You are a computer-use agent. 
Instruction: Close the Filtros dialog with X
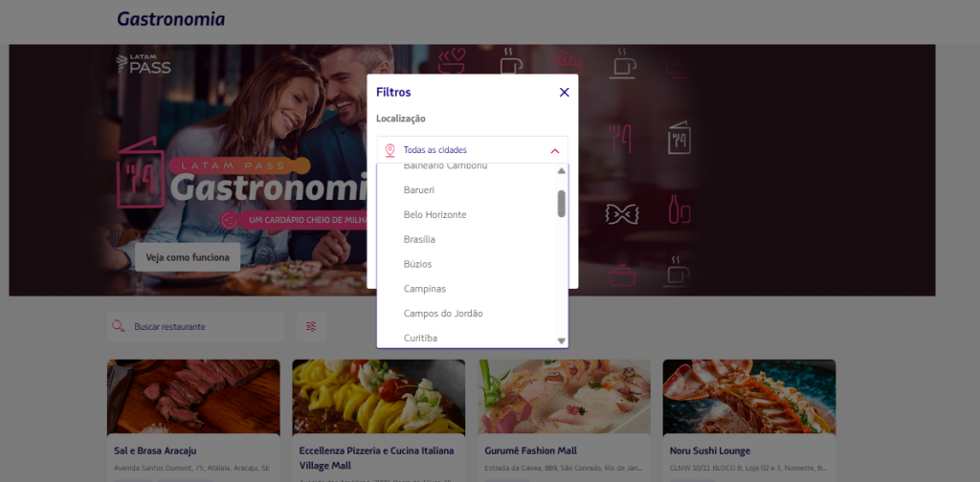pos(564,93)
